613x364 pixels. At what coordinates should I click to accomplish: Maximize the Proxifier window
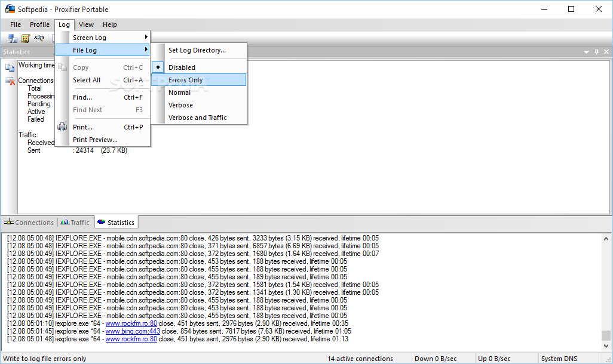pos(571,9)
